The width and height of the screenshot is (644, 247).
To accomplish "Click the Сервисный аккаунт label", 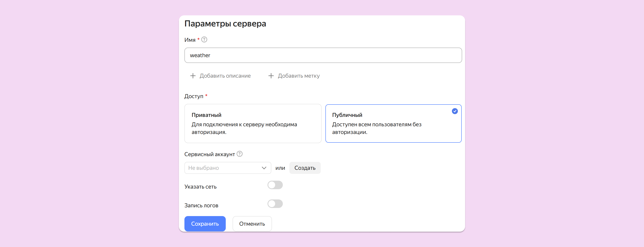I will pos(210,154).
